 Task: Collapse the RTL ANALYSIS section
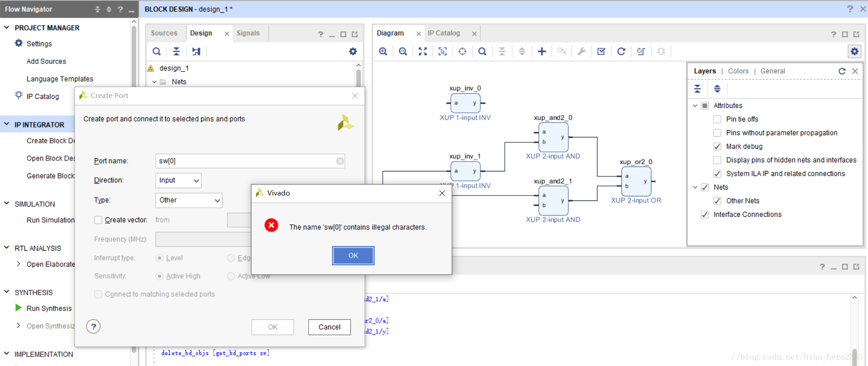[x=6, y=248]
